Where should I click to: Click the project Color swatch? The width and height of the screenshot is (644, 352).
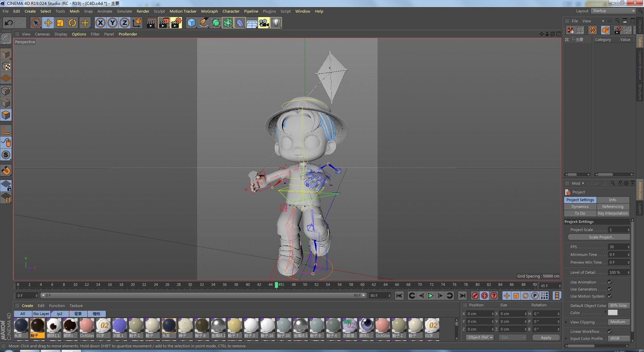point(613,312)
